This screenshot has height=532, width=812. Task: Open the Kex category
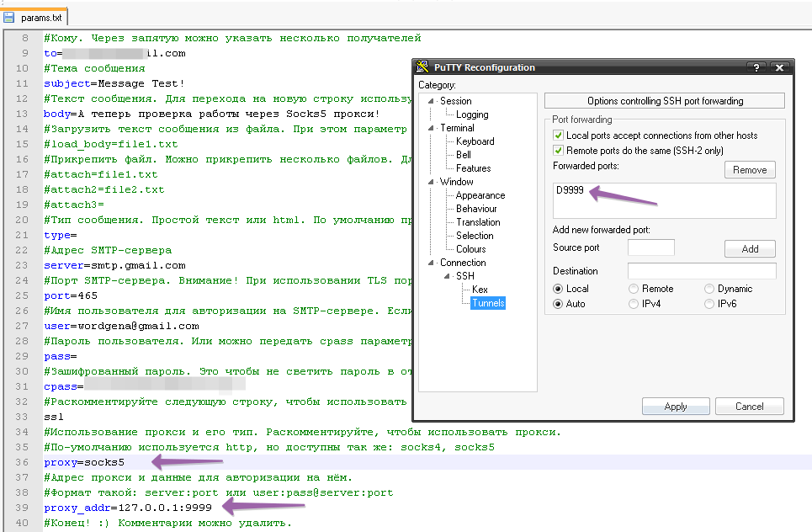(480, 290)
